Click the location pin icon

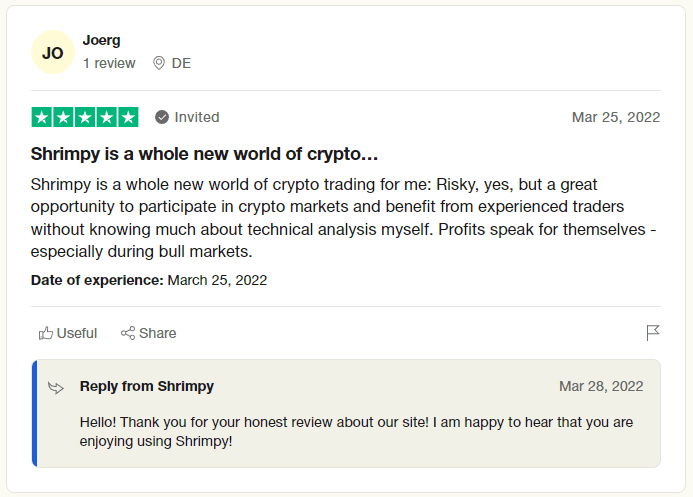coord(159,63)
